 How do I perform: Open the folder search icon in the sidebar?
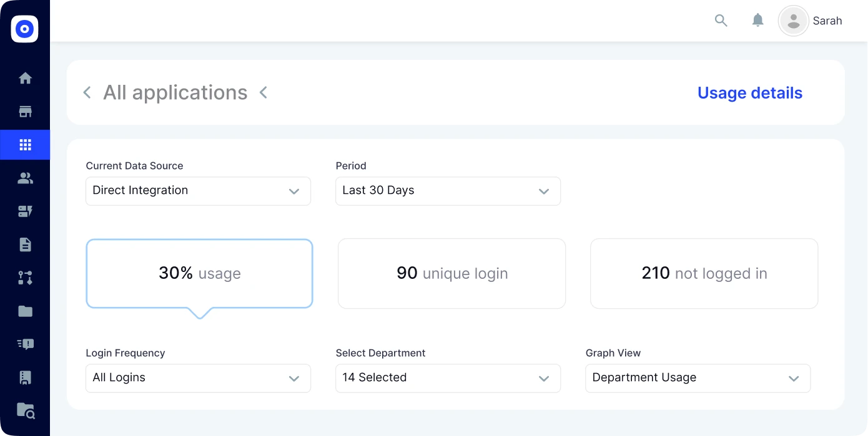click(x=25, y=410)
